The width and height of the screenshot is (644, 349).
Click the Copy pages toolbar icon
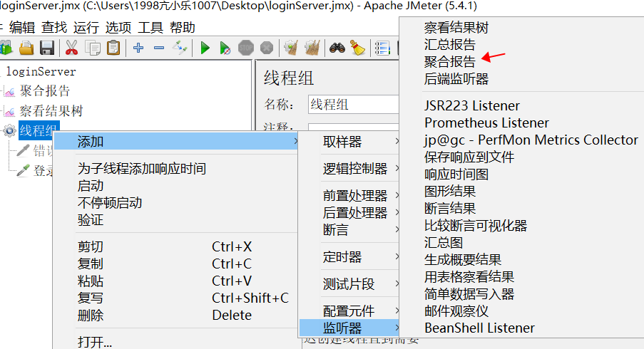93,48
